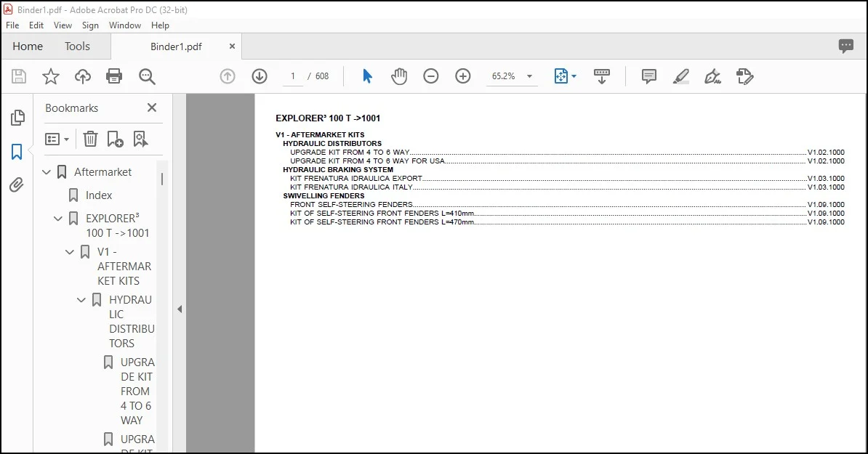
Task: Click the EXPLORER³ 100 T ->1001 page title
Action: (x=328, y=118)
